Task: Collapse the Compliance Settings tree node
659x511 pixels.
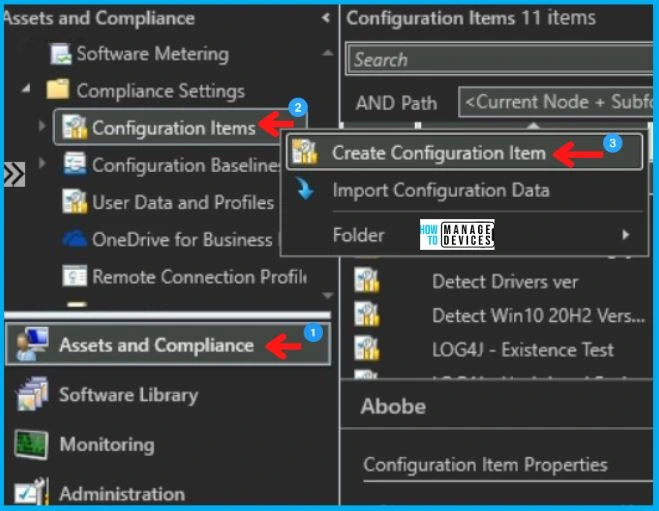Action: click(26, 90)
